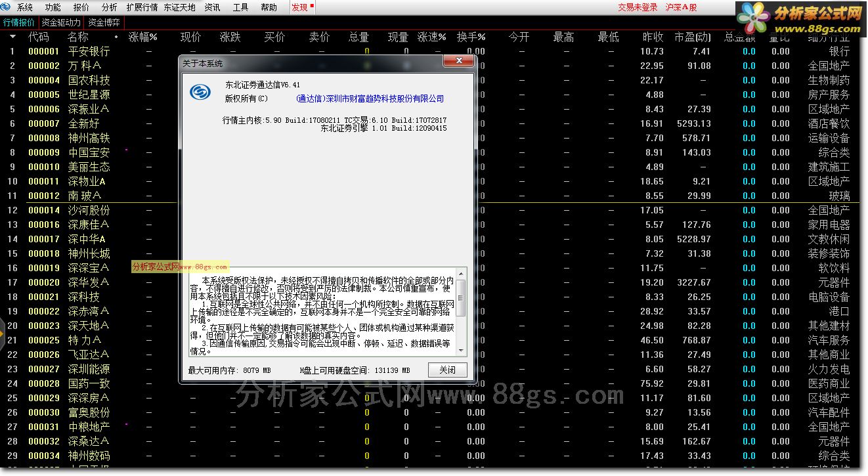Select stock row 飞亚达A
The width and height of the screenshot is (868, 476).
click(89, 355)
